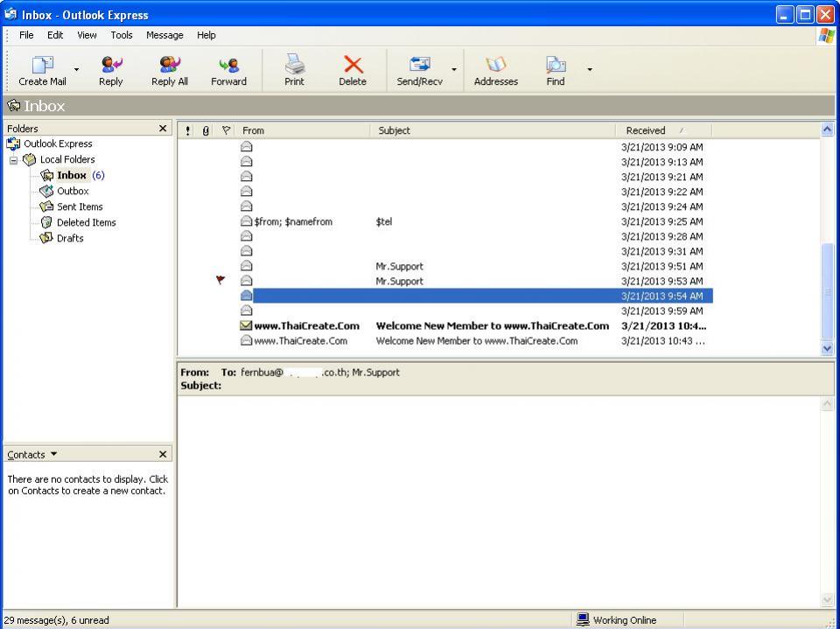Open the Tools menu
840x629 pixels.
click(x=121, y=35)
